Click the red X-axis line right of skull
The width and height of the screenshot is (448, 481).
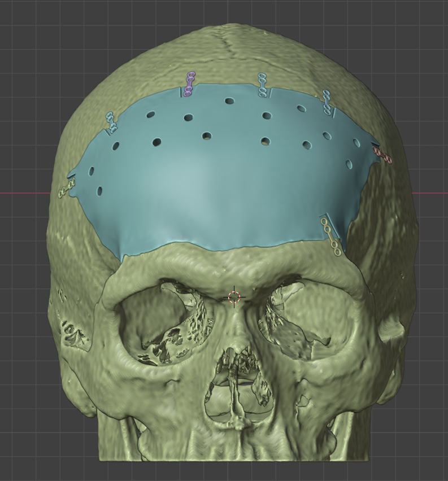pos(432,193)
